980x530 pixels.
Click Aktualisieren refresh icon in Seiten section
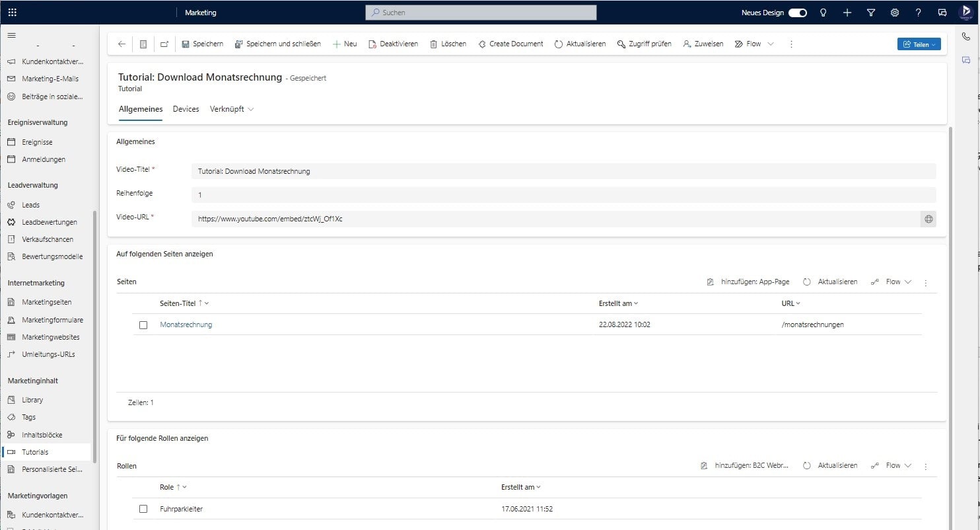(807, 282)
